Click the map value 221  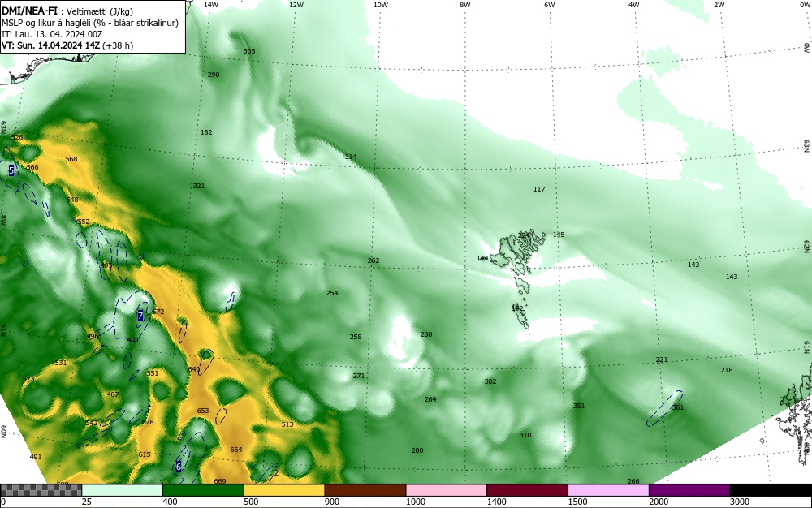pyautogui.click(x=662, y=359)
